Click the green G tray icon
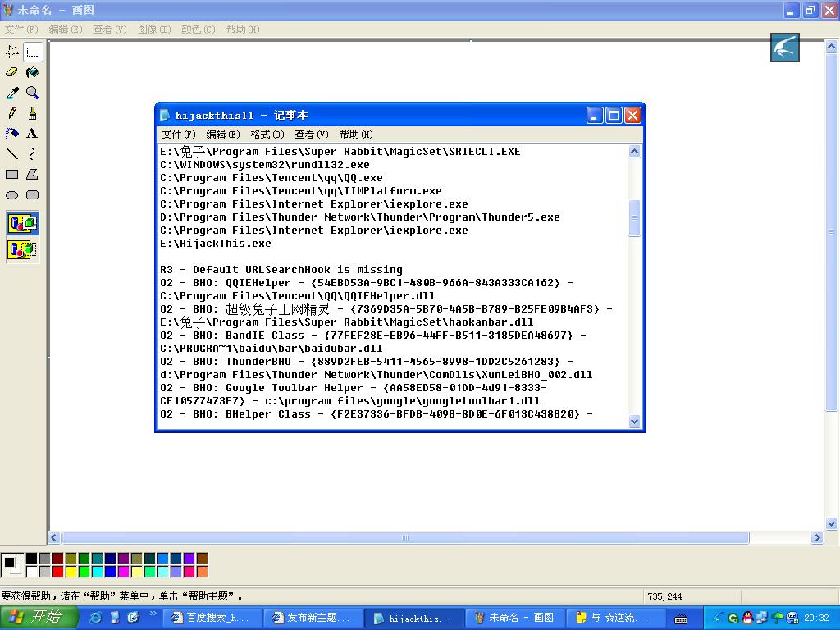The image size is (840, 630). (733, 619)
